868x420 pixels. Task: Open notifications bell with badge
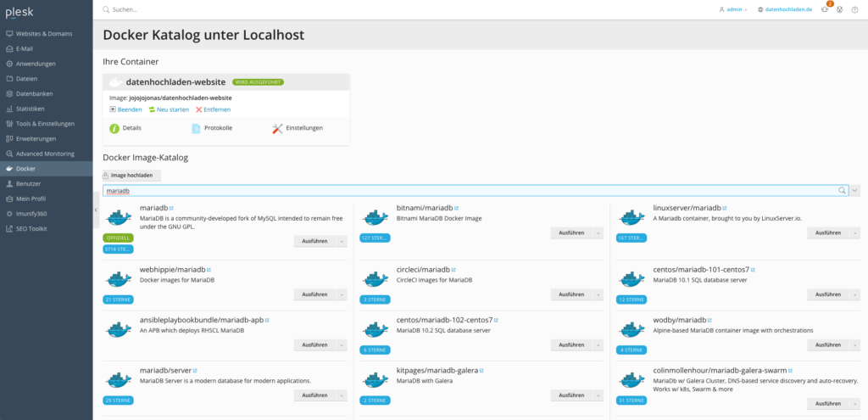pos(825,9)
